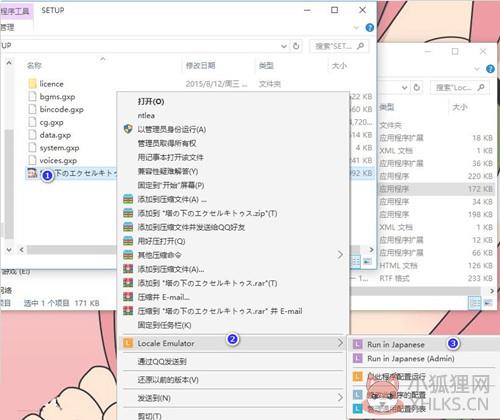Open the SETUP window help icon

369,28
